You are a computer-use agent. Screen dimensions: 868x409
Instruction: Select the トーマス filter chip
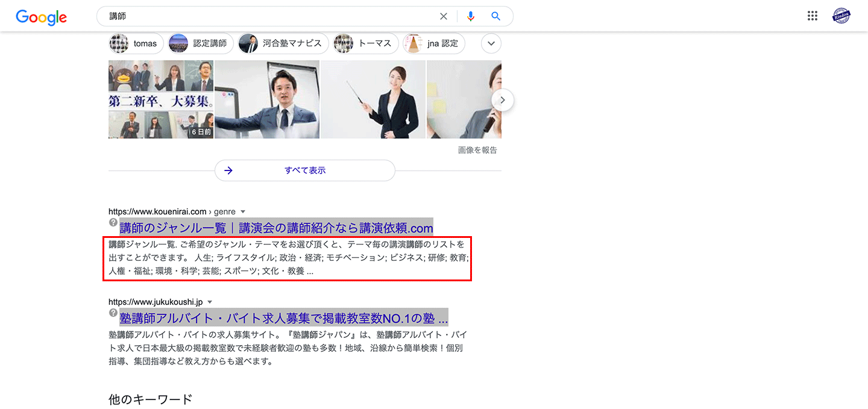pos(366,43)
